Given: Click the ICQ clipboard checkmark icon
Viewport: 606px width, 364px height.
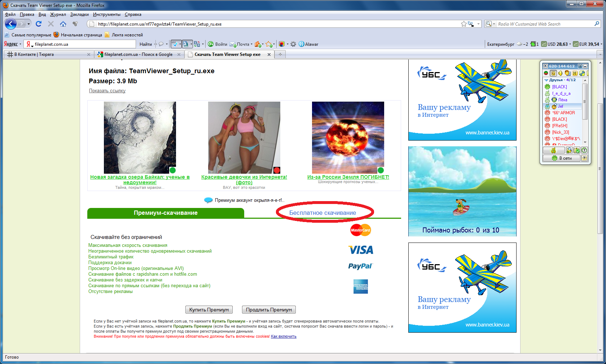Looking at the screenshot, I should (577, 150).
